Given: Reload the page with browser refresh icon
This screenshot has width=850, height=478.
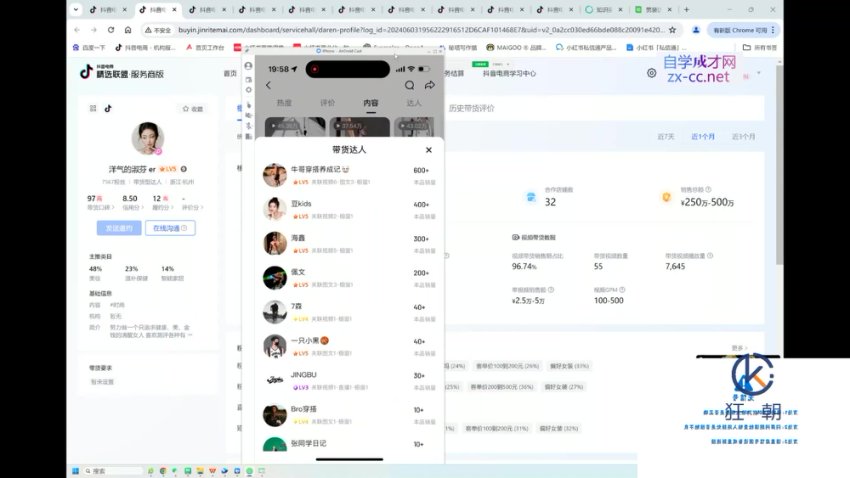Looking at the screenshot, I should [127, 30].
